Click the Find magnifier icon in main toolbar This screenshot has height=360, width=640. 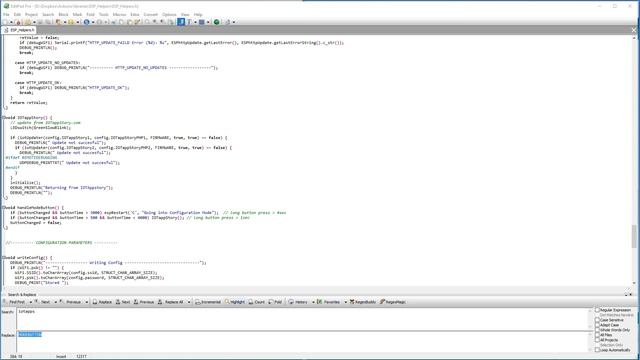point(147,22)
